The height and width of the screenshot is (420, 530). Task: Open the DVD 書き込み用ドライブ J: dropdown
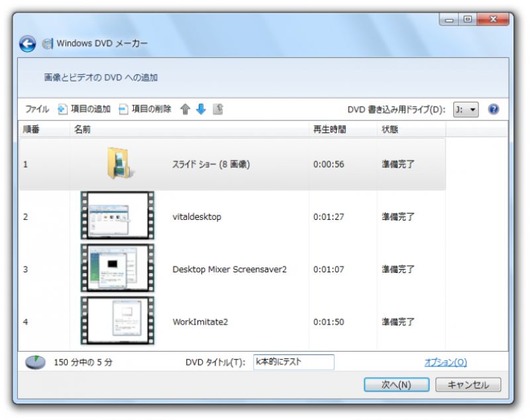click(x=467, y=109)
